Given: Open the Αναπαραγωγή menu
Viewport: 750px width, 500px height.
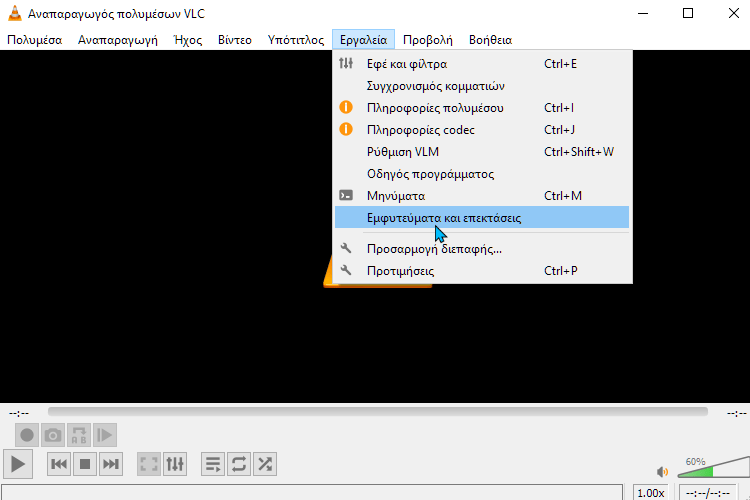Looking at the screenshot, I should (x=118, y=40).
